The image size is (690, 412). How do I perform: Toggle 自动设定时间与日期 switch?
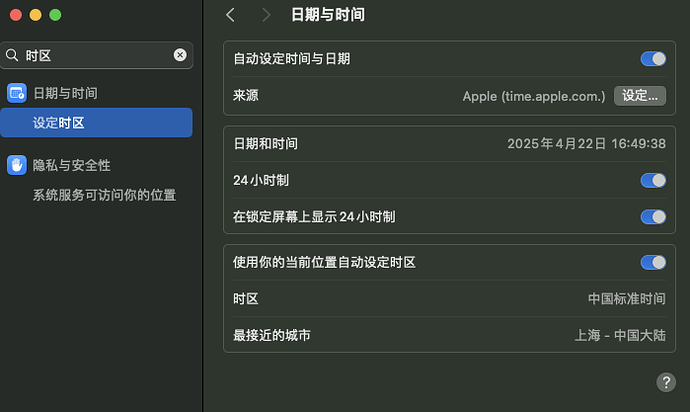[653, 59]
